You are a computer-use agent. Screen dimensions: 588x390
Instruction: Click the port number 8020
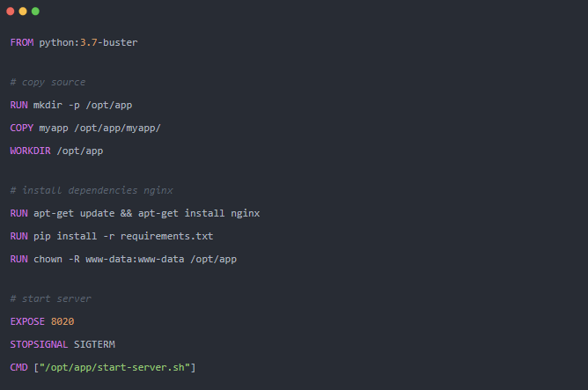pyautogui.click(x=62, y=321)
